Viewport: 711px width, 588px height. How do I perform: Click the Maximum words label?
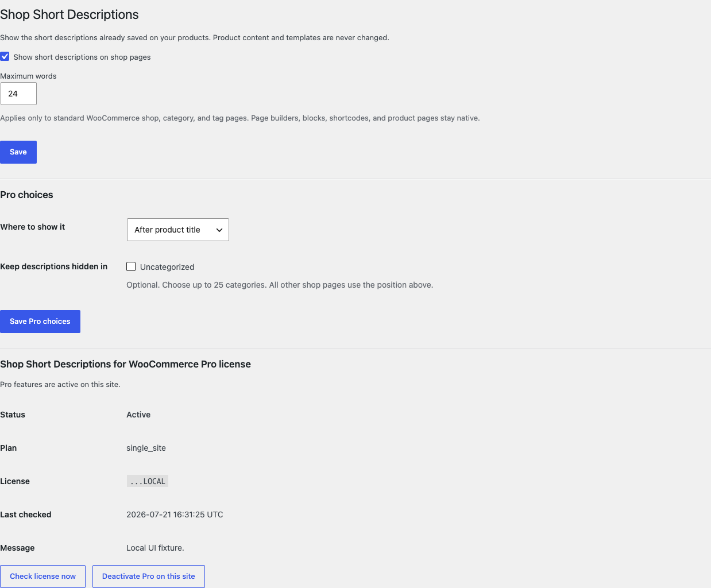point(28,76)
